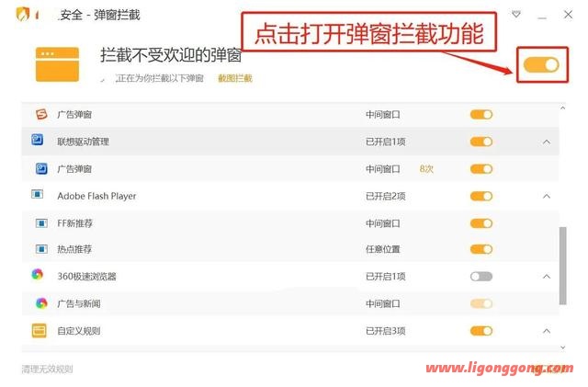Viewport: 588px width, 387px height.
Task: Open the title bar dropdown menu icon
Action: tap(516, 15)
